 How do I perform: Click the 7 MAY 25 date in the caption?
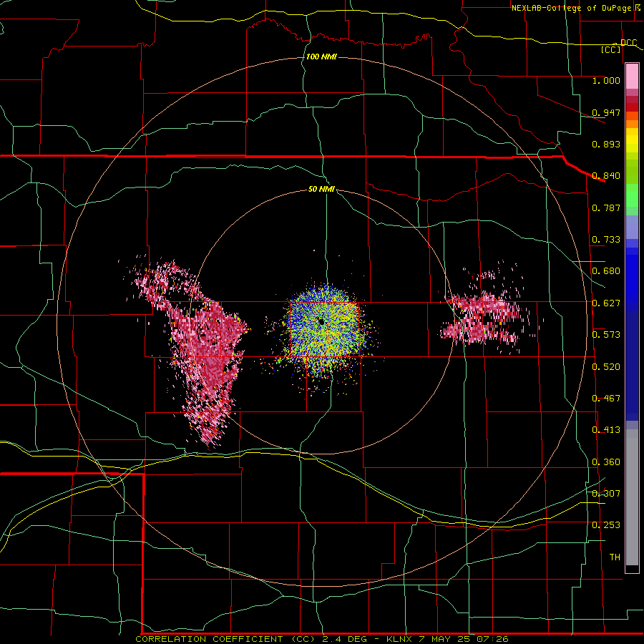coord(445,639)
